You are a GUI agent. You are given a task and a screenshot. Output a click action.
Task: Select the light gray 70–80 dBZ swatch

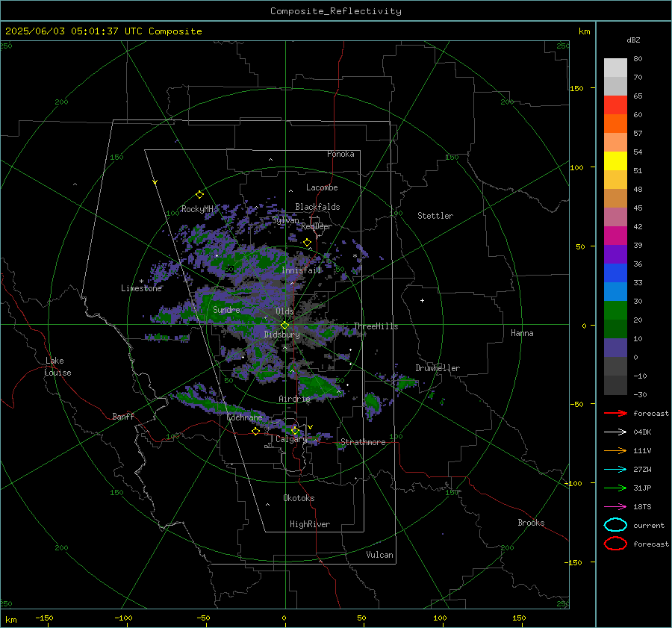click(x=615, y=67)
